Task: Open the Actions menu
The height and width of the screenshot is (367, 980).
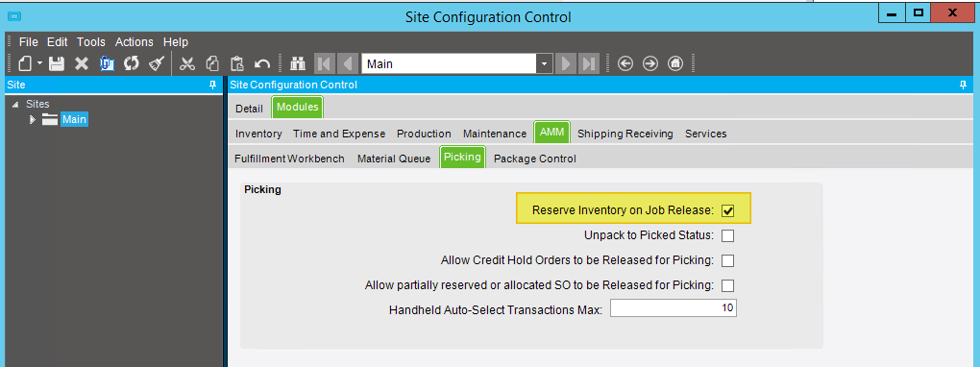Action: [135, 42]
